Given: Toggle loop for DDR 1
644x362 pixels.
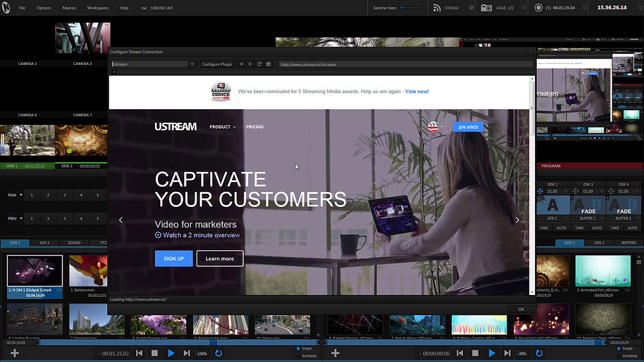Looking at the screenshot, I should 218,353.
